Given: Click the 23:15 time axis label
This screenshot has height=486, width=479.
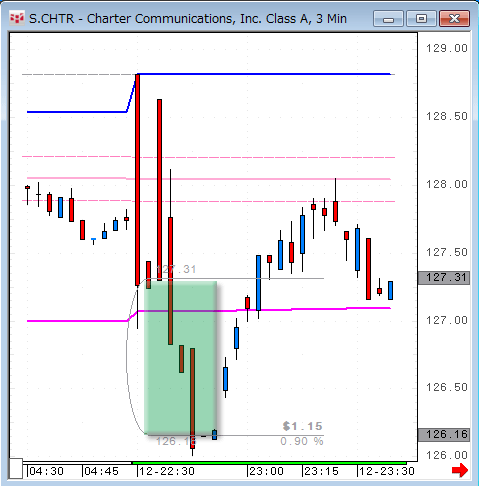Looking at the screenshot, I should click(321, 471).
